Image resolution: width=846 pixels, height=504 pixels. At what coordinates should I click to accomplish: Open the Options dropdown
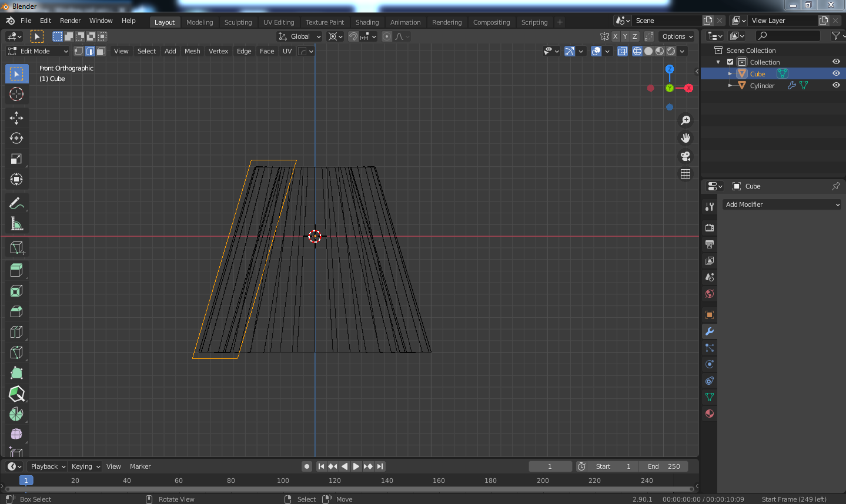[x=677, y=36]
